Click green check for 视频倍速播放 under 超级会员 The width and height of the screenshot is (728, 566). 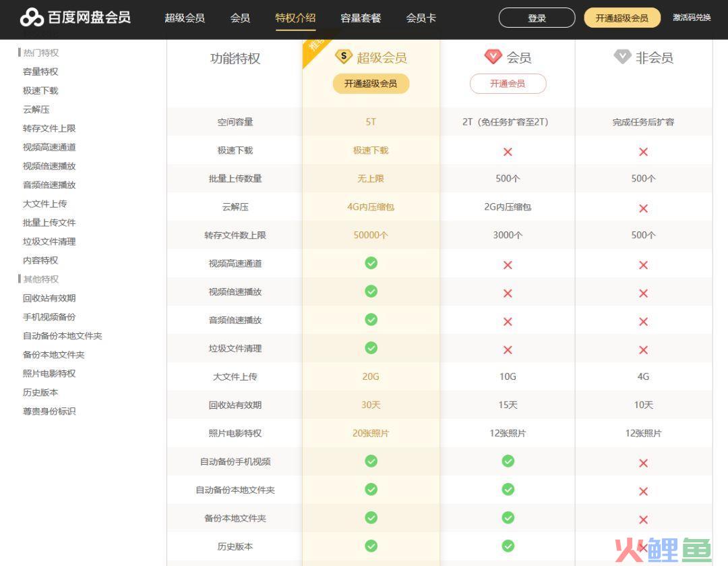371,291
